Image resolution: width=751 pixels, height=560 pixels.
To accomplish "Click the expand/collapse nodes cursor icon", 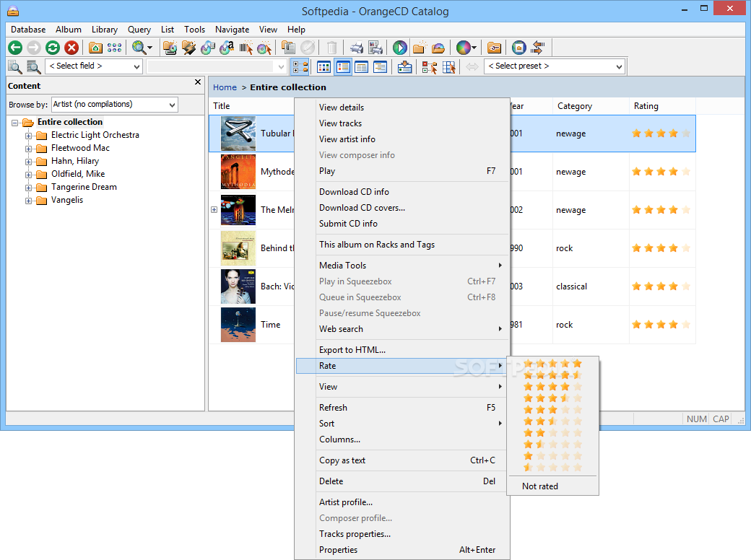I will tap(429, 66).
